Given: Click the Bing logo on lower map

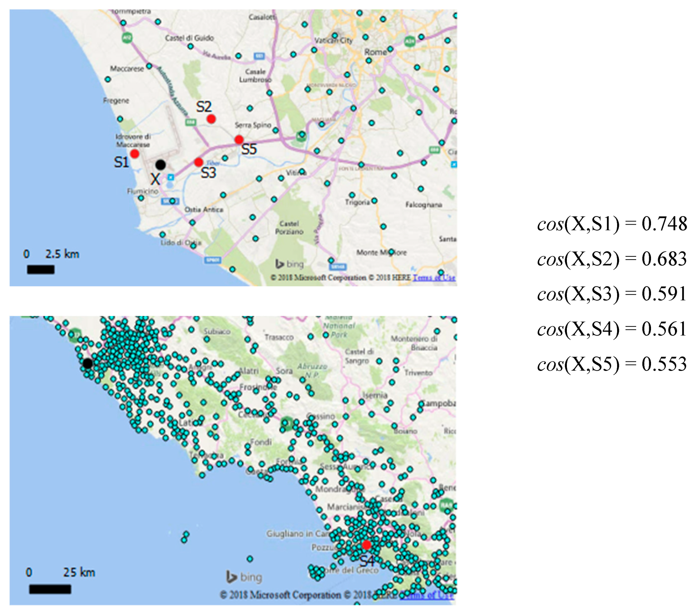Looking at the screenshot, I should (x=244, y=577).
